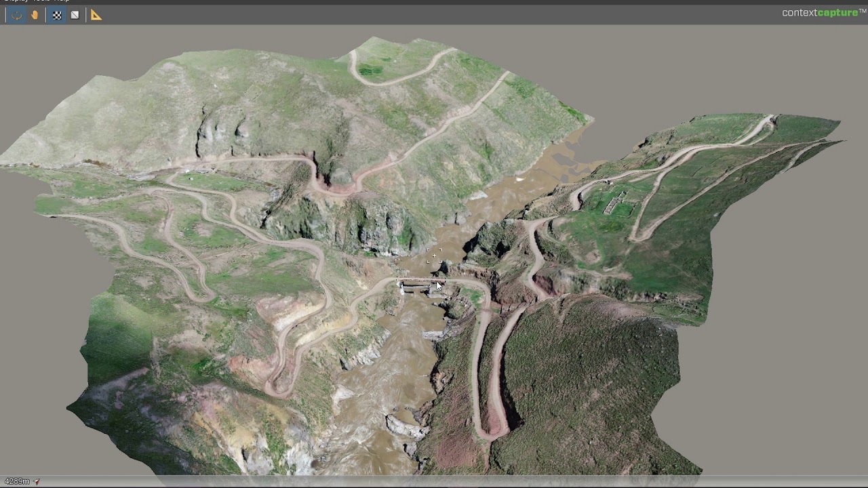Open the triangle ruler measure tool
The width and height of the screenshot is (868, 488).
96,15
